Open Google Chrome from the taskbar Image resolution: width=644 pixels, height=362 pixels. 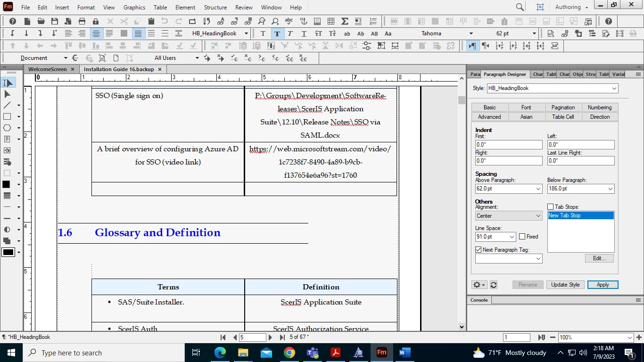(x=289, y=353)
